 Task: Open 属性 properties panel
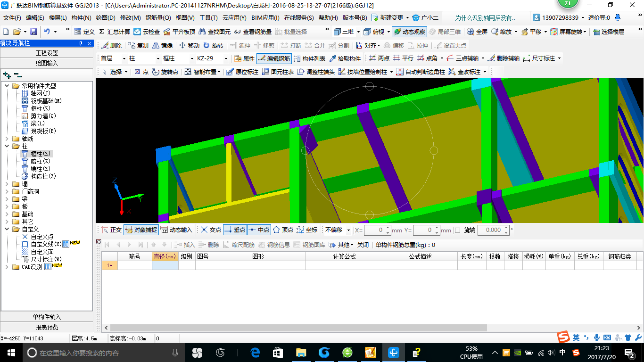244,58
